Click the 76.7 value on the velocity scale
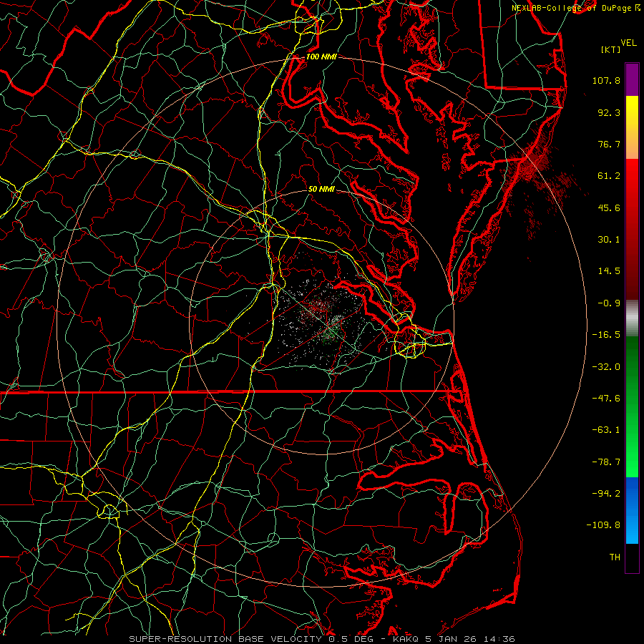Image resolution: width=644 pixels, height=644 pixels. tap(609, 144)
